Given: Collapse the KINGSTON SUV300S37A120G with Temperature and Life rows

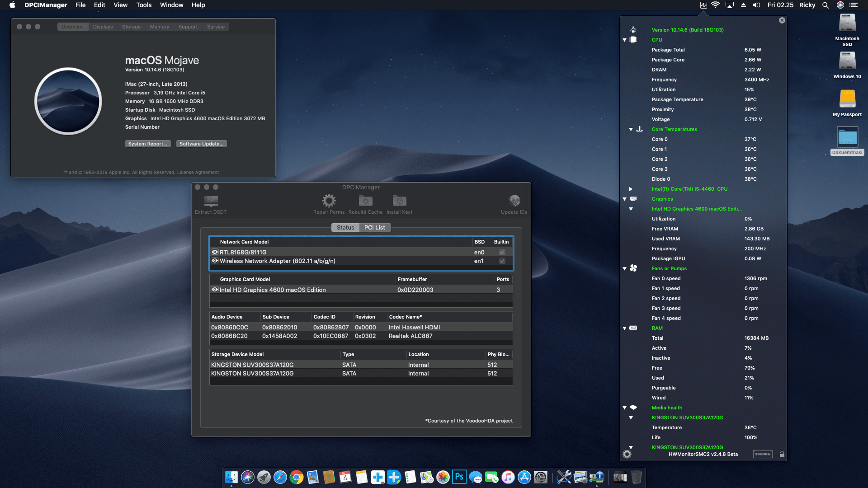Looking at the screenshot, I should (631, 418).
